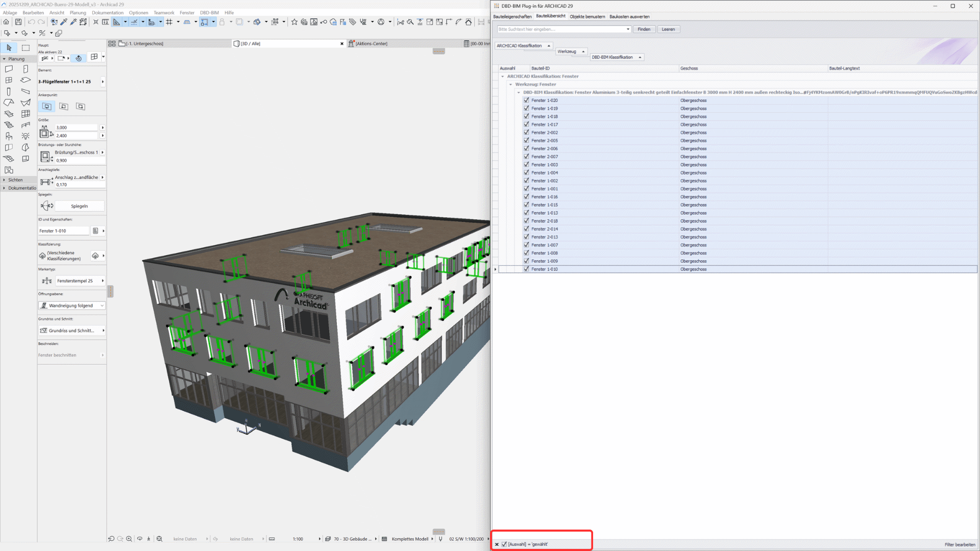Screen dimensions: 980x551
Task: Toggle checkbox for Fenster 2-014
Action: [526, 229]
